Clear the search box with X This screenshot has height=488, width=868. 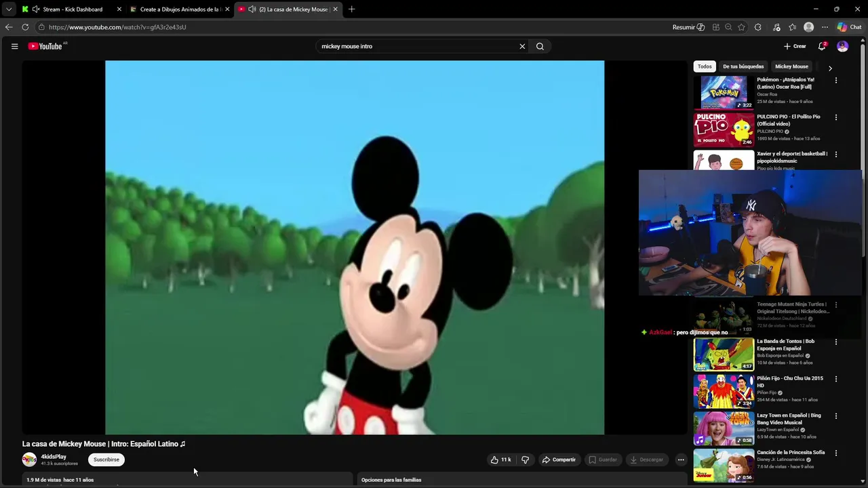(522, 46)
